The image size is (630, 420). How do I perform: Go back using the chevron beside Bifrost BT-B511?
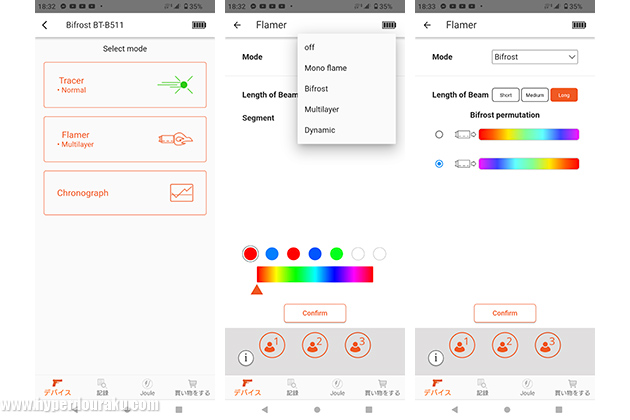(x=45, y=25)
